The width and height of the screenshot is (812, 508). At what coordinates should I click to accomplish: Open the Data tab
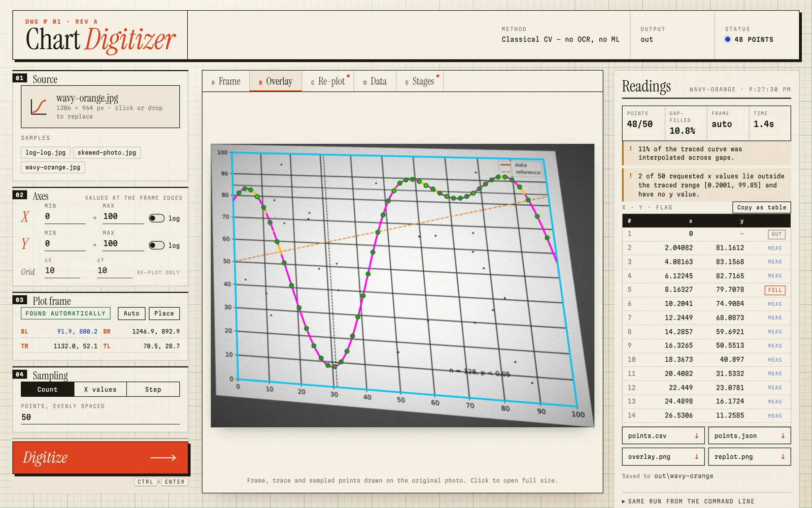click(x=375, y=81)
